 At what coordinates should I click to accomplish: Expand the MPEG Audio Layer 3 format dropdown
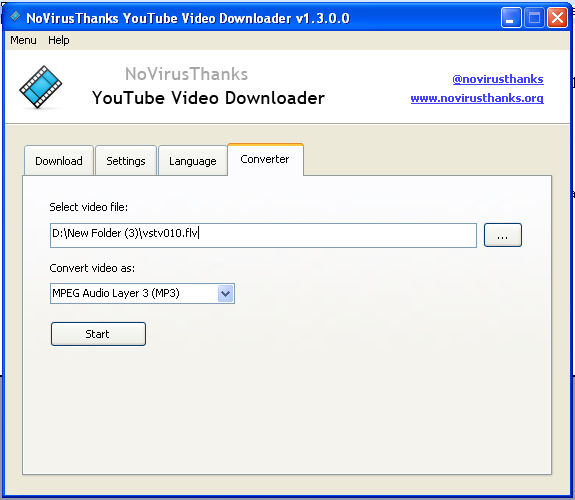[226, 293]
